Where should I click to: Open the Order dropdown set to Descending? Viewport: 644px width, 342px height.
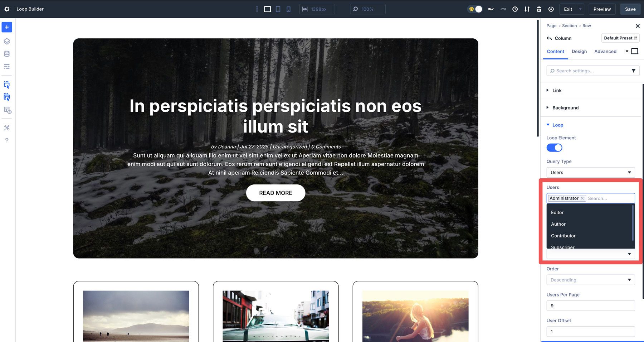(x=590, y=280)
